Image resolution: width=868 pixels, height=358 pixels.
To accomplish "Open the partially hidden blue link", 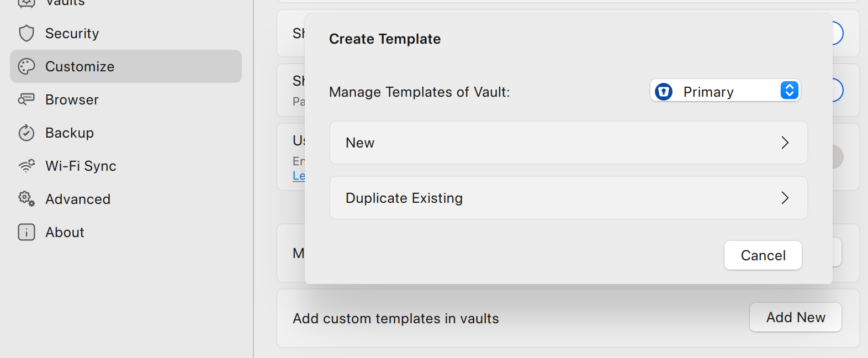I will [x=299, y=176].
